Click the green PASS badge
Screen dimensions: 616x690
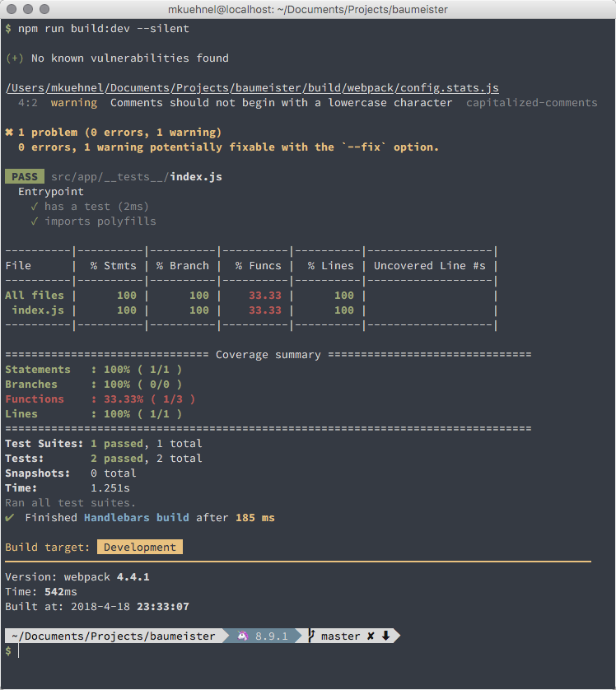25,176
